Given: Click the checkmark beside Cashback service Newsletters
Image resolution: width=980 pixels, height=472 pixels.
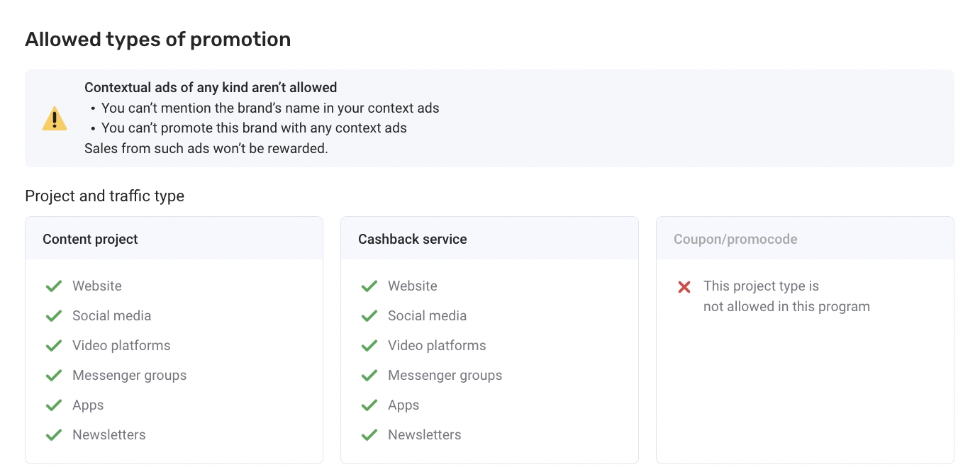Looking at the screenshot, I should [369, 435].
